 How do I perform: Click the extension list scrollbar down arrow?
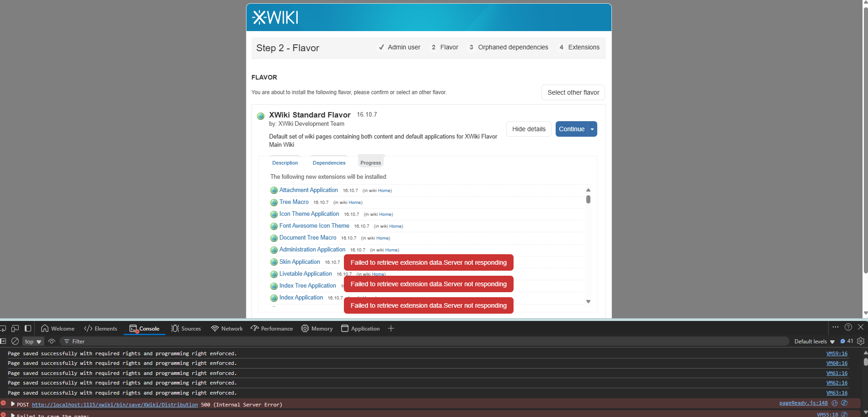pos(588,301)
